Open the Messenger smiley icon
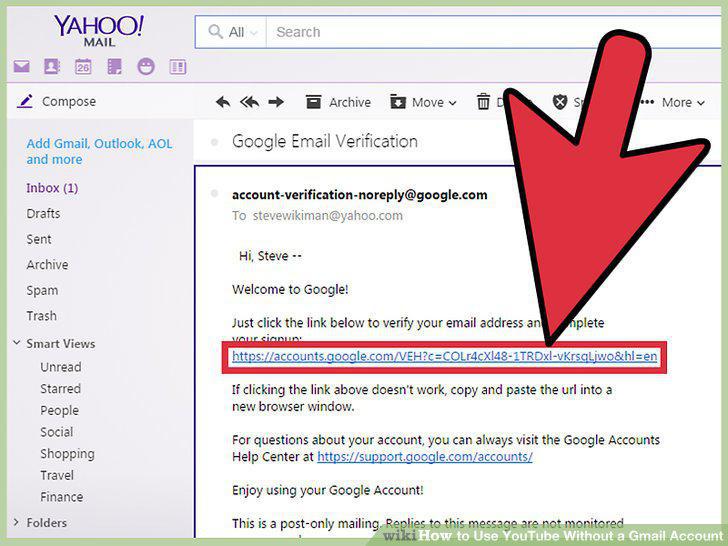Screen dimensions: 728x546 (146, 67)
